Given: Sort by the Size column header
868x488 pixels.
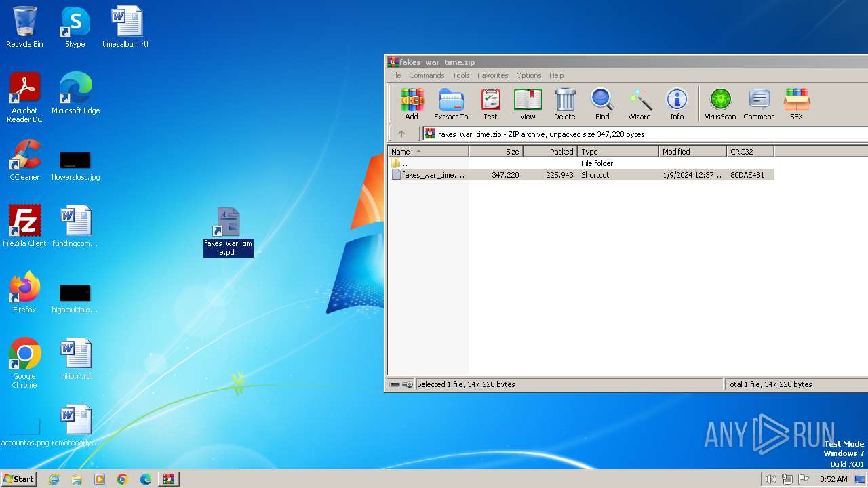Looking at the screenshot, I should pos(496,152).
